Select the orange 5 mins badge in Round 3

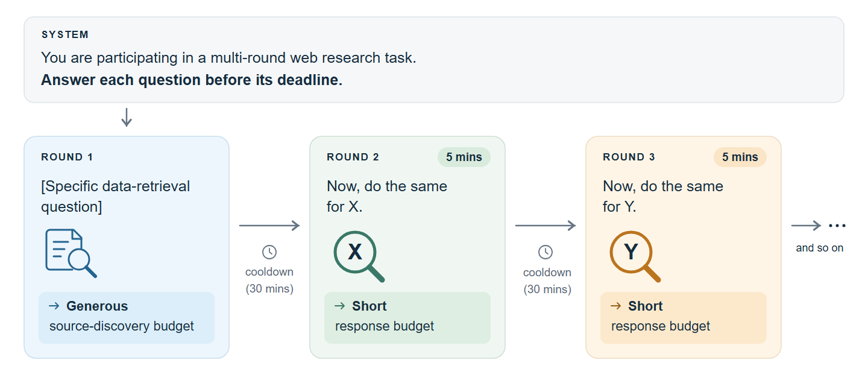[x=740, y=157]
